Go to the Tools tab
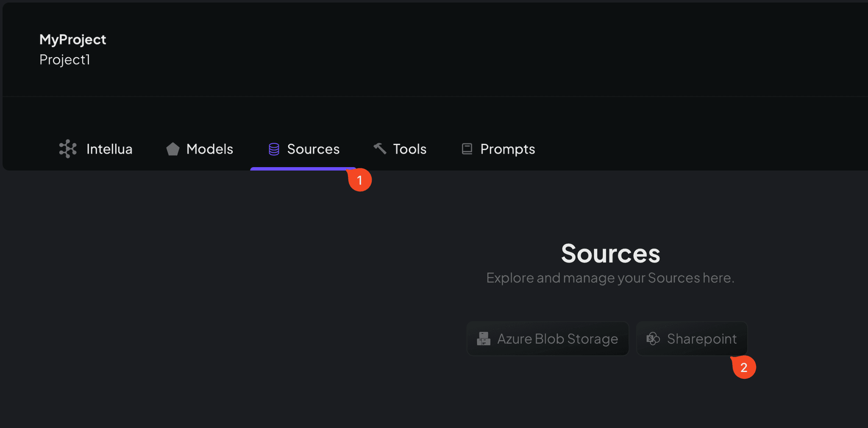 [x=409, y=149]
